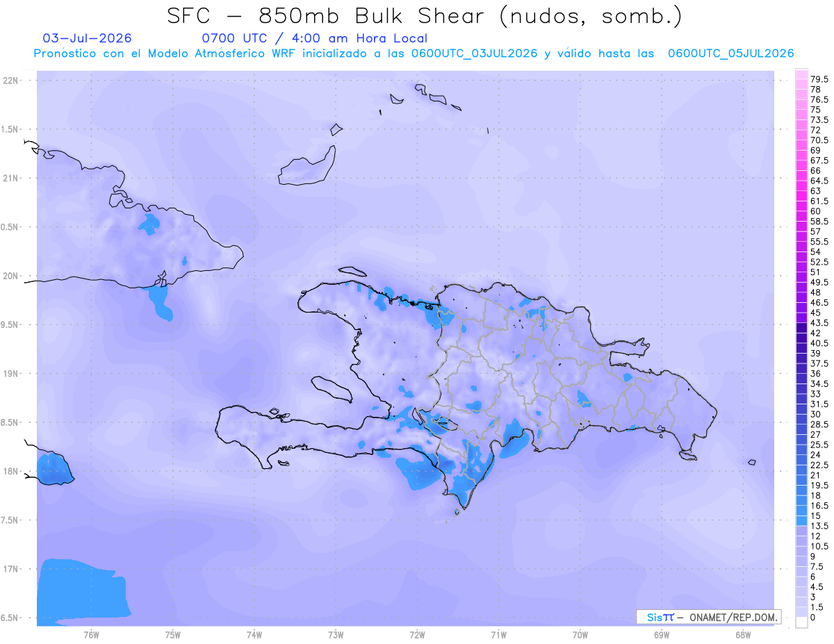Click the "13.5" colorbar value
834x644 pixels.
click(x=819, y=526)
